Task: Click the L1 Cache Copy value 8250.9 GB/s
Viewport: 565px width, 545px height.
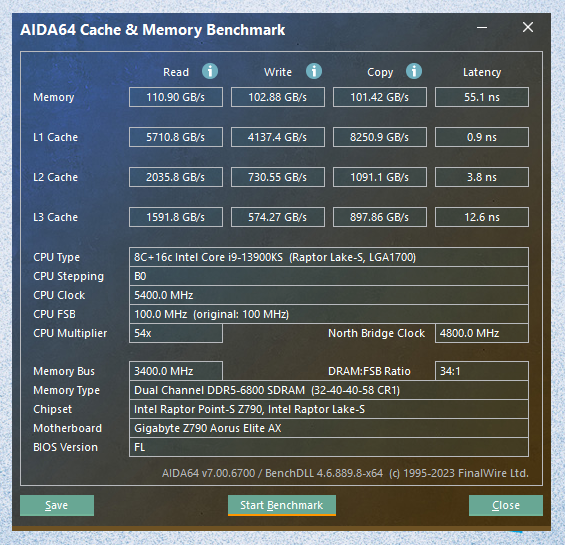Action: point(380,137)
